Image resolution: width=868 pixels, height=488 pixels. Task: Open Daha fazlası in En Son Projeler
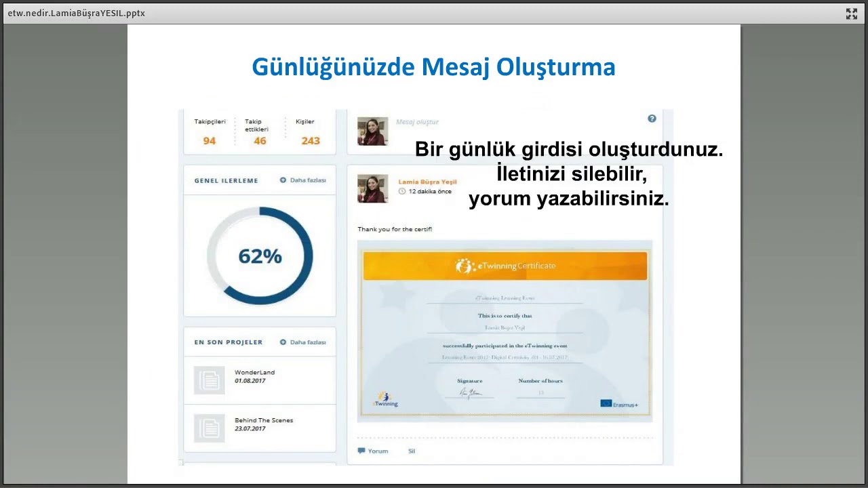(x=308, y=342)
